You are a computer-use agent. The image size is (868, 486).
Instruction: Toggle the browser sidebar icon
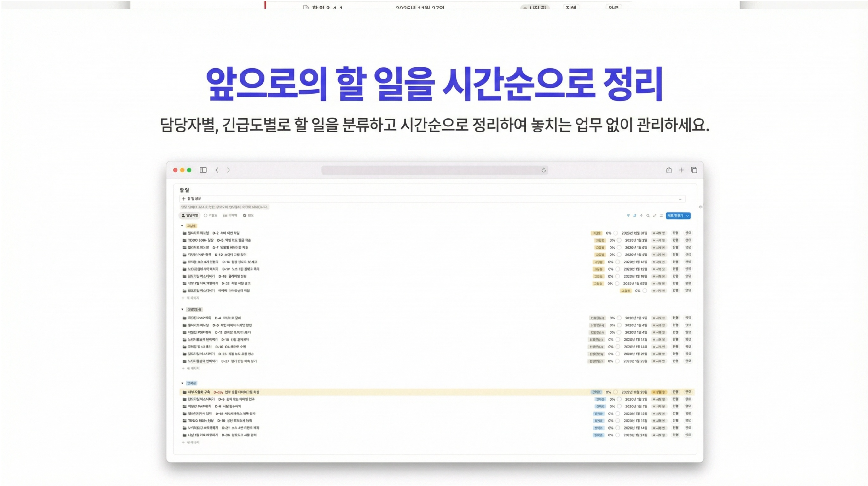(203, 170)
